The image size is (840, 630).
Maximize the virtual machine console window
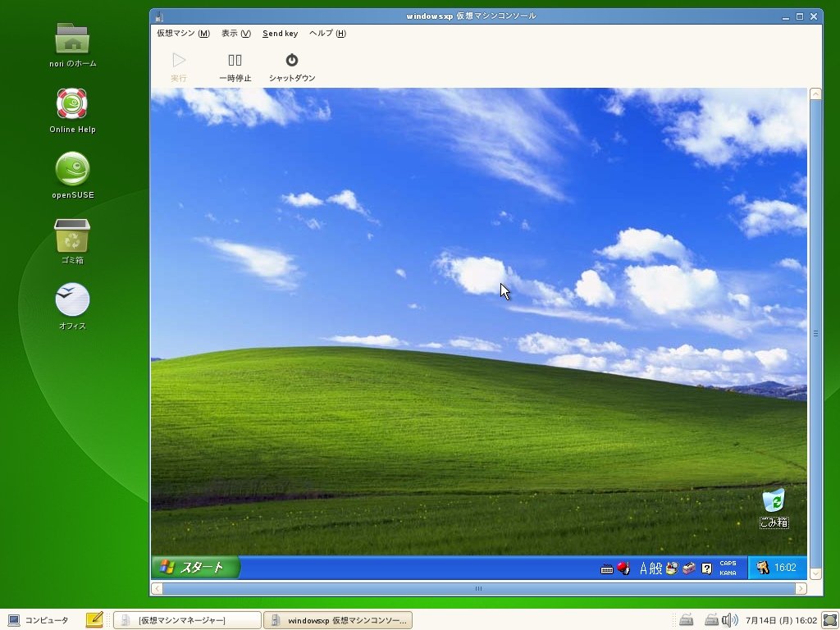pos(799,16)
